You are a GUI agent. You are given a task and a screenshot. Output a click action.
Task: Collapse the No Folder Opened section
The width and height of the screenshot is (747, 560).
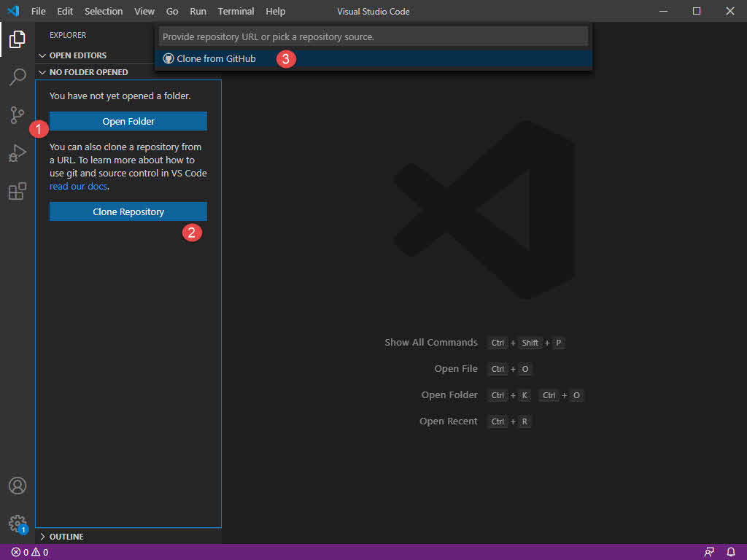[42, 72]
